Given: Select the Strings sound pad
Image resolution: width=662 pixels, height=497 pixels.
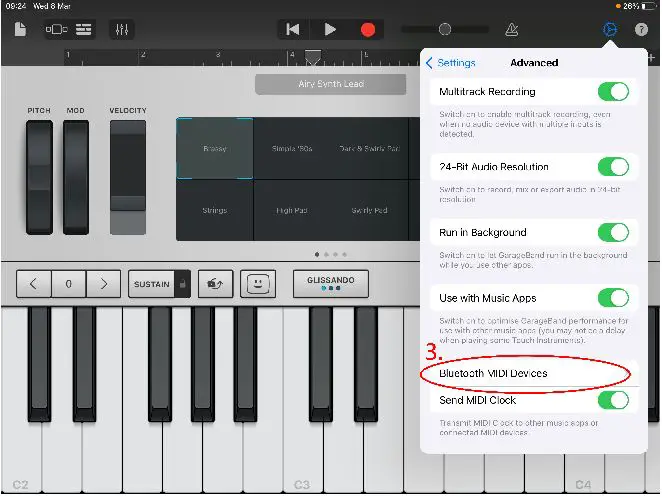Looking at the screenshot, I should coord(215,211).
